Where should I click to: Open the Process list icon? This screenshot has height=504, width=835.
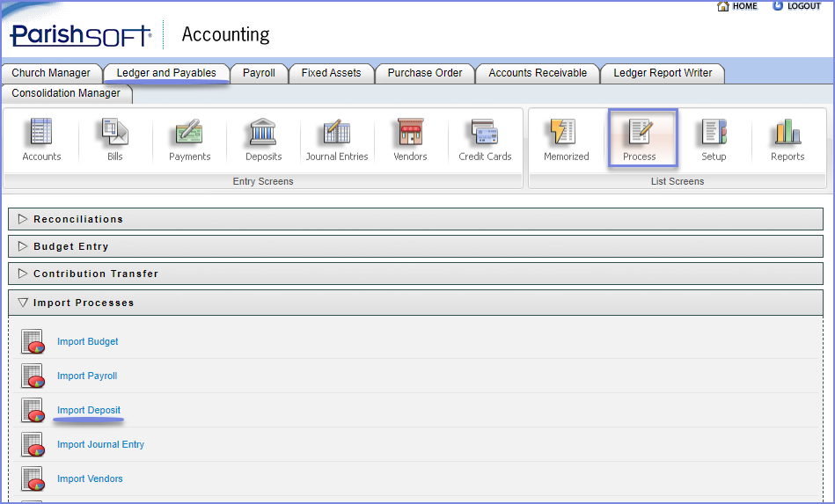(x=640, y=132)
